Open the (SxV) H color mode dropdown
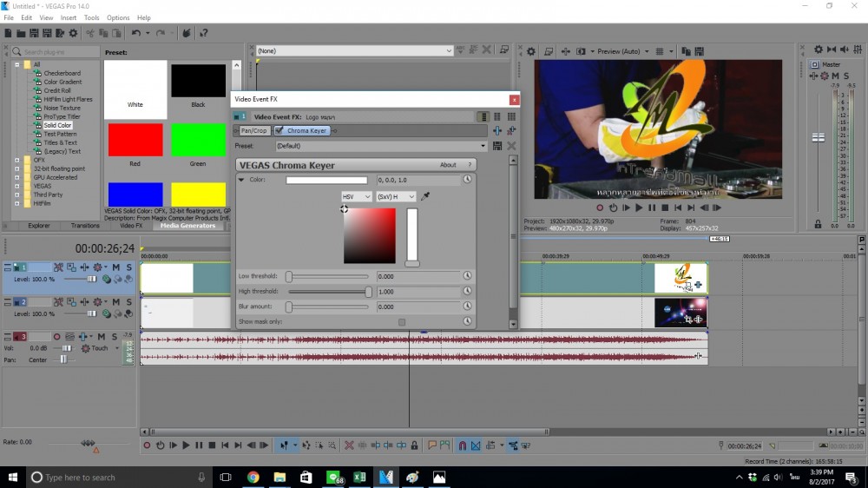 [x=395, y=196]
